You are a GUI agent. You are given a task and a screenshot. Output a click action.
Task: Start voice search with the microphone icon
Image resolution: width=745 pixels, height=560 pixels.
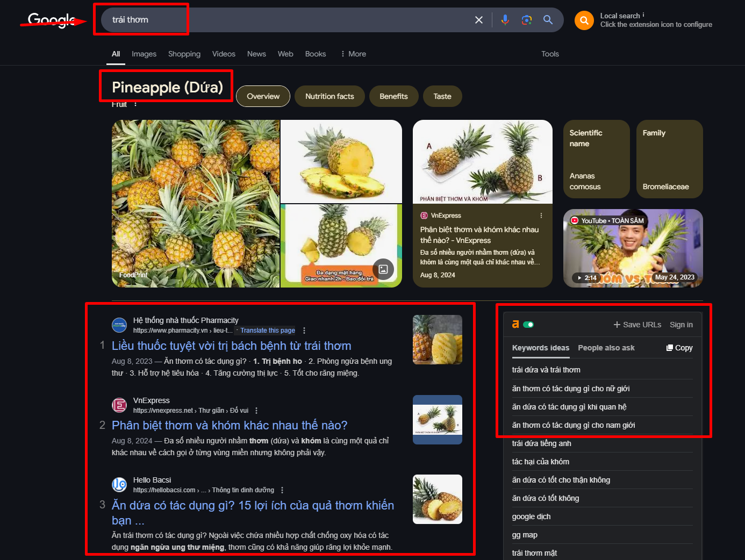click(x=505, y=20)
